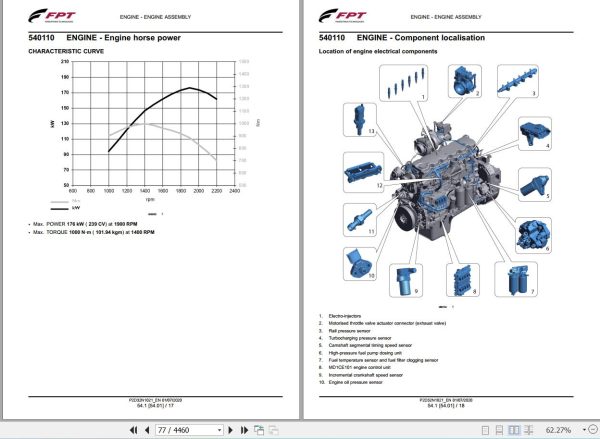
Task: Click the heading 'ENGINE - Component localisation'
Action: (421, 38)
